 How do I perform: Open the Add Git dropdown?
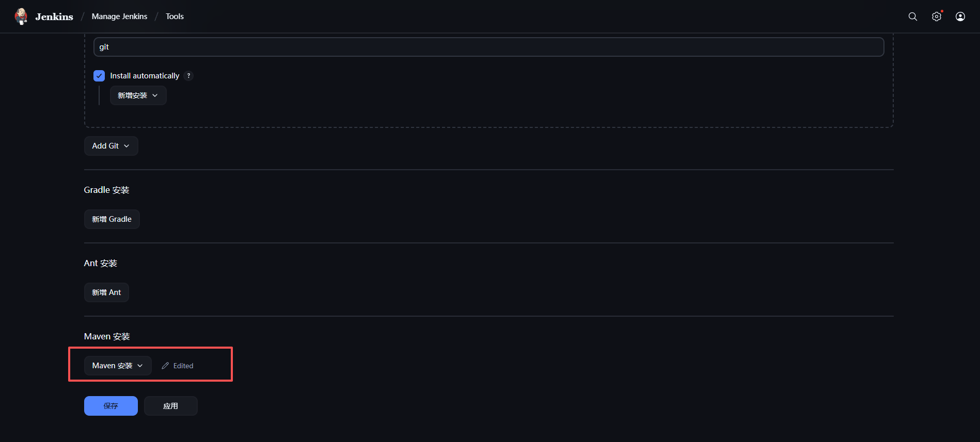[x=111, y=146]
